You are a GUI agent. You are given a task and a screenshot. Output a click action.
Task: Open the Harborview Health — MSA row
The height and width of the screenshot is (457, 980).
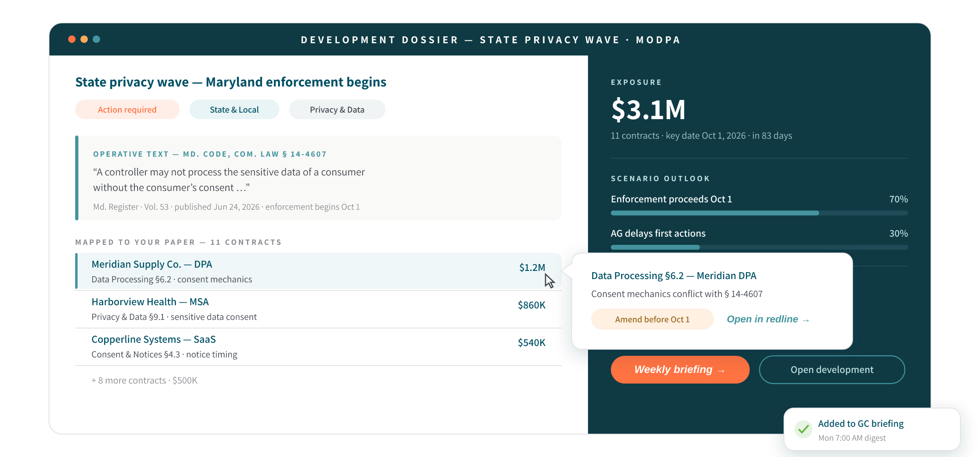[x=318, y=309]
